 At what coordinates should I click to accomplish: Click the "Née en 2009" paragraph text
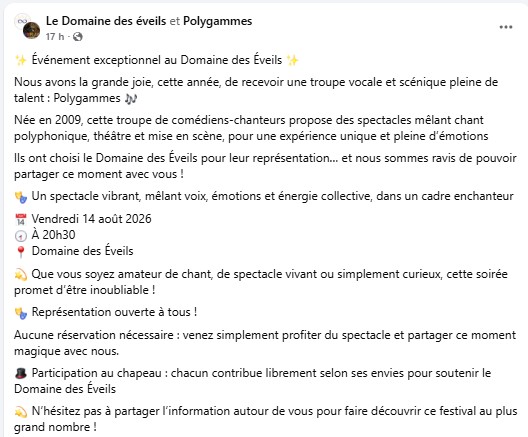point(251,128)
